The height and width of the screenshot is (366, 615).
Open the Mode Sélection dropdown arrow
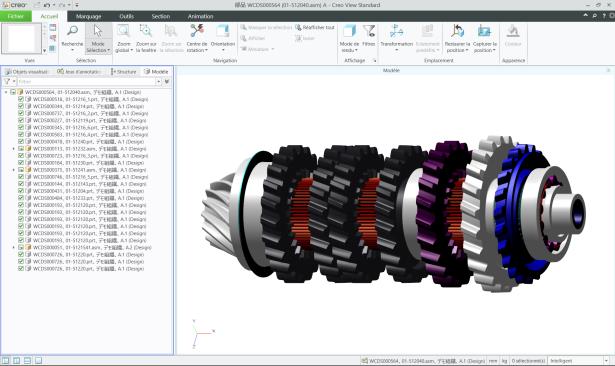(109, 50)
